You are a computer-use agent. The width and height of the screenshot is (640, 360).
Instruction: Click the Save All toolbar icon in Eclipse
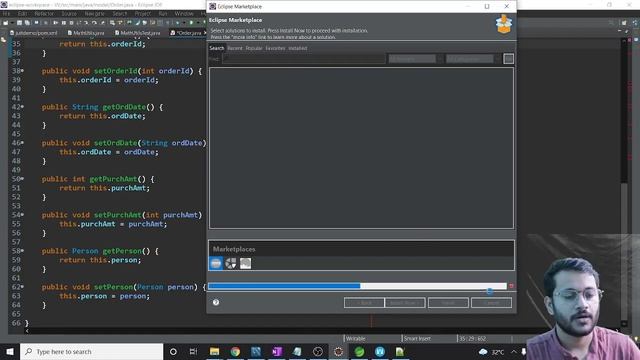click(27, 23)
